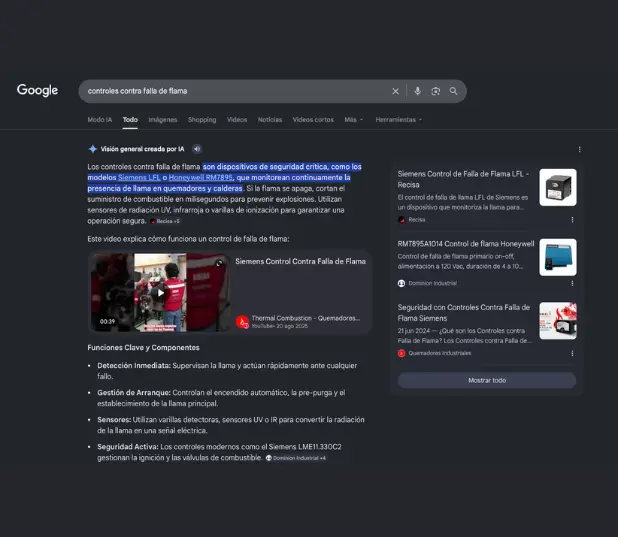Image resolution: width=618 pixels, height=537 pixels.
Task: Open the Videos cortos tab
Action: point(313,119)
